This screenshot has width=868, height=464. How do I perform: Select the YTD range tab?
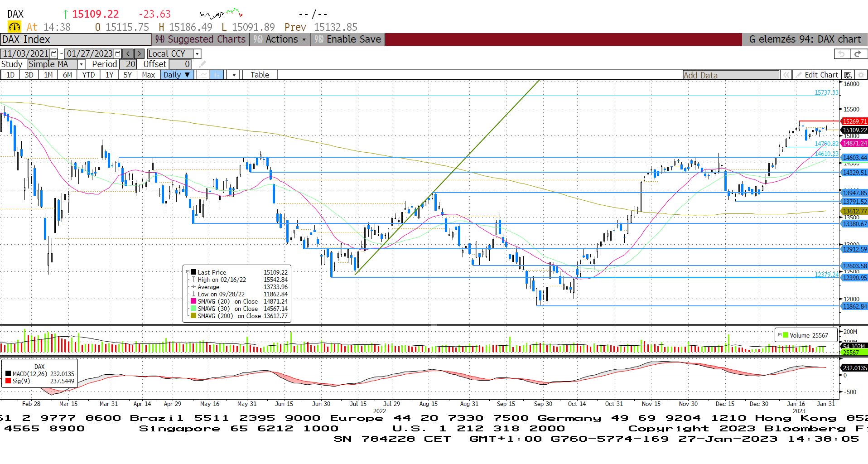click(88, 75)
